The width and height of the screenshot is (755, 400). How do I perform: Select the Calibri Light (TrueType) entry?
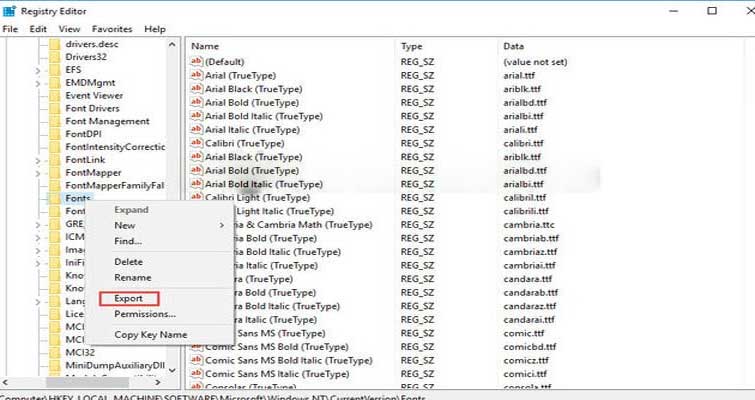[x=257, y=197]
